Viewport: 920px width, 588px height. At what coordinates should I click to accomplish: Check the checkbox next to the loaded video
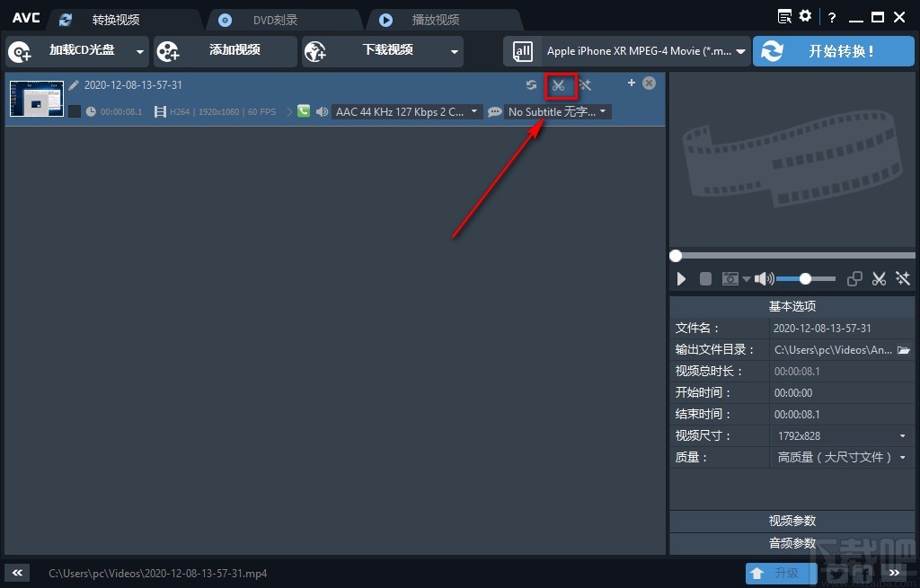[75, 111]
